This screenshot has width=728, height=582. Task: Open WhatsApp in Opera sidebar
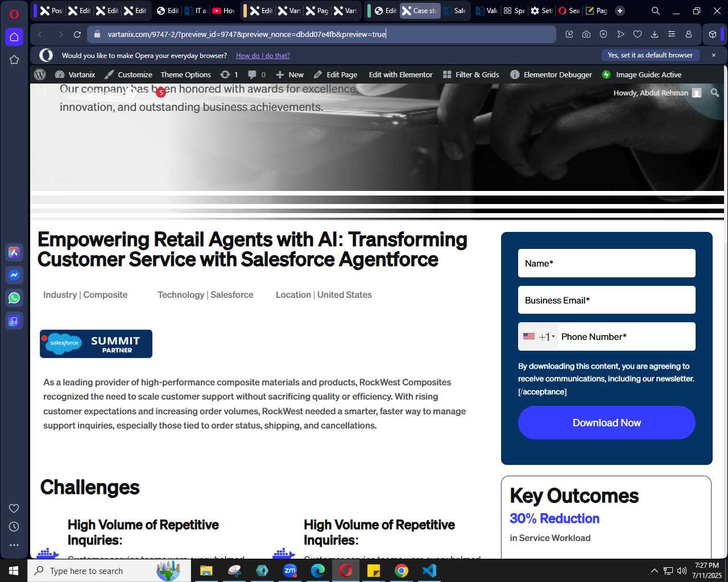pos(14,298)
